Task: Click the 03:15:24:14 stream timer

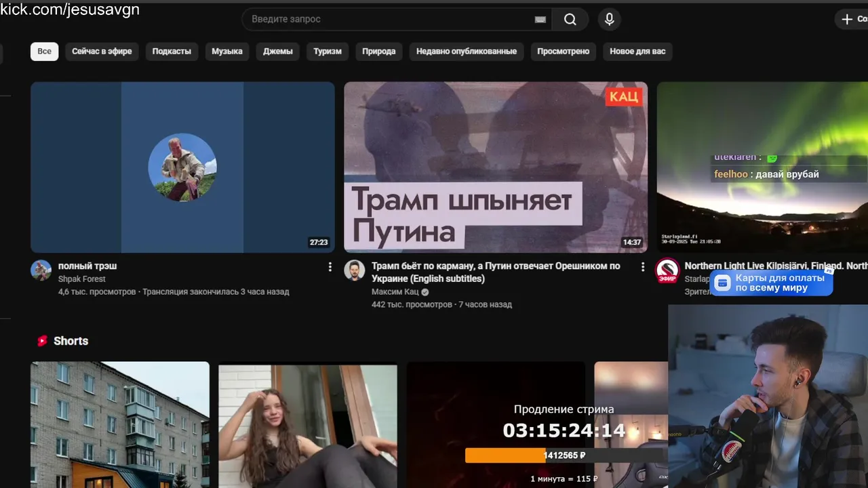Action: pyautogui.click(x=564, y=430)
